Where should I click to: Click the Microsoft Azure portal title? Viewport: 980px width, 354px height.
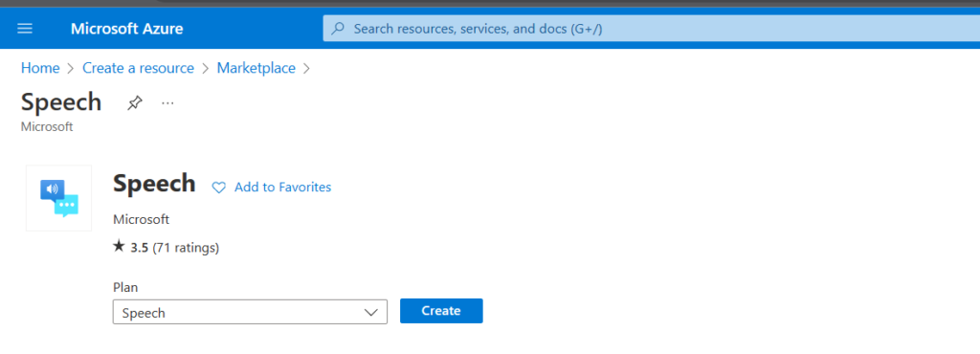[x=127, y=29]
